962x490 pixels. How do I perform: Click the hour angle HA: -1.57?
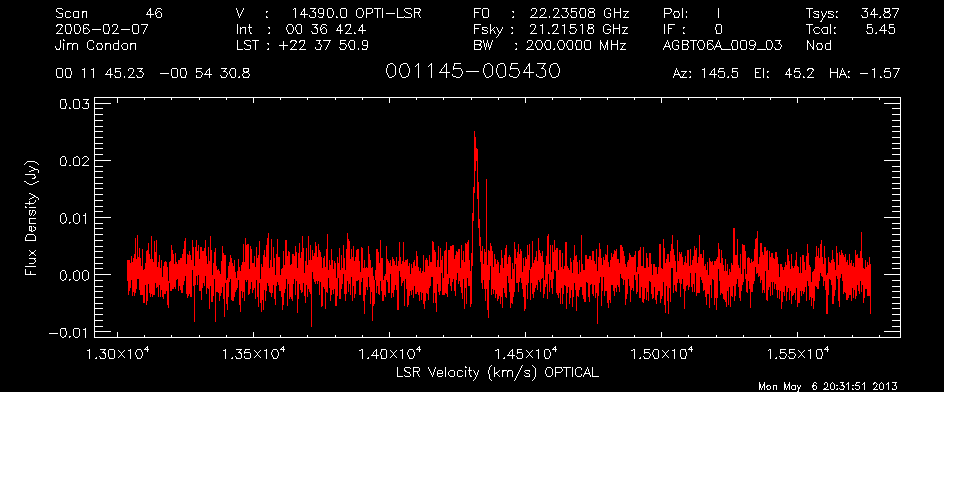pyautogui.click(x=864, y=74)
